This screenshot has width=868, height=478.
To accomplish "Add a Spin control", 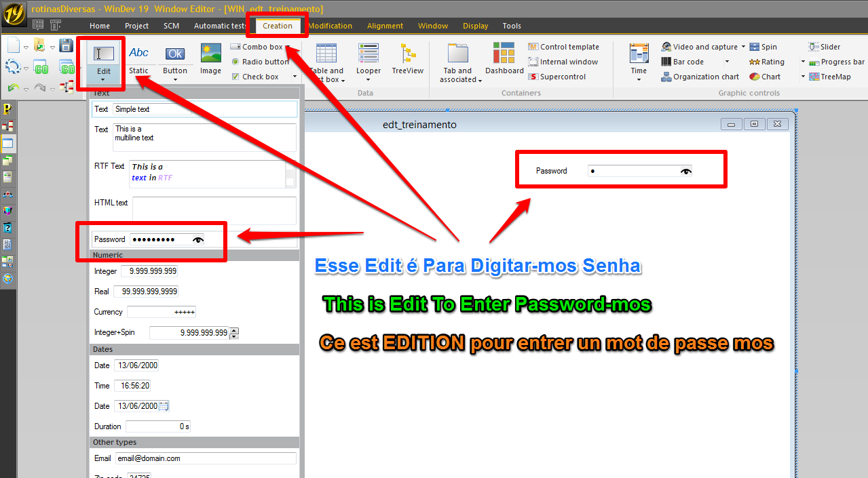I will point(763,47).
